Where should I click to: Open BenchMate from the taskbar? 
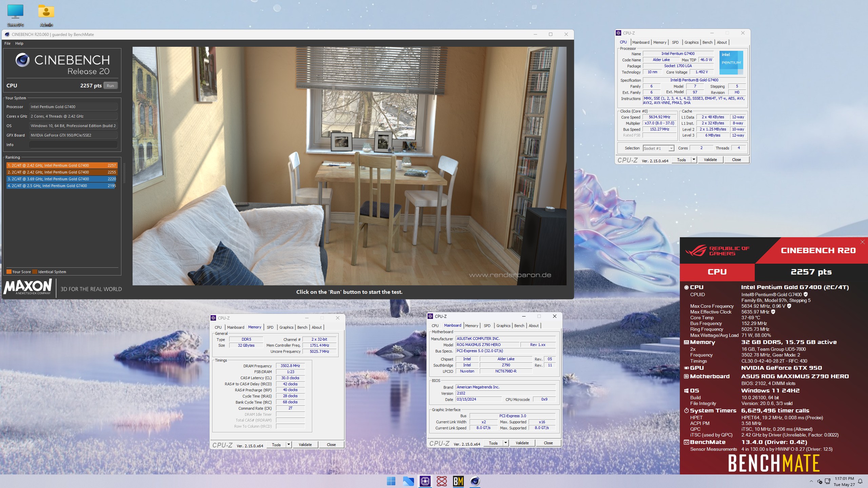point(458,481)
